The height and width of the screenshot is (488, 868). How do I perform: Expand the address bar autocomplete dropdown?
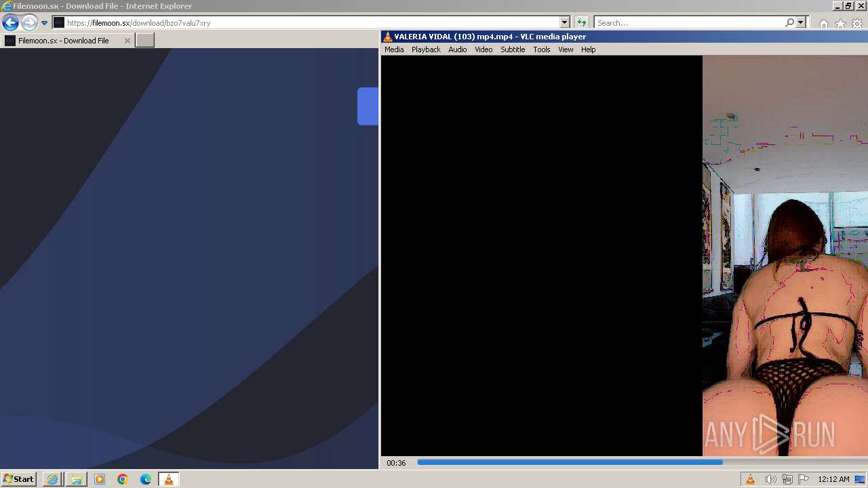[x=565, y=22]
